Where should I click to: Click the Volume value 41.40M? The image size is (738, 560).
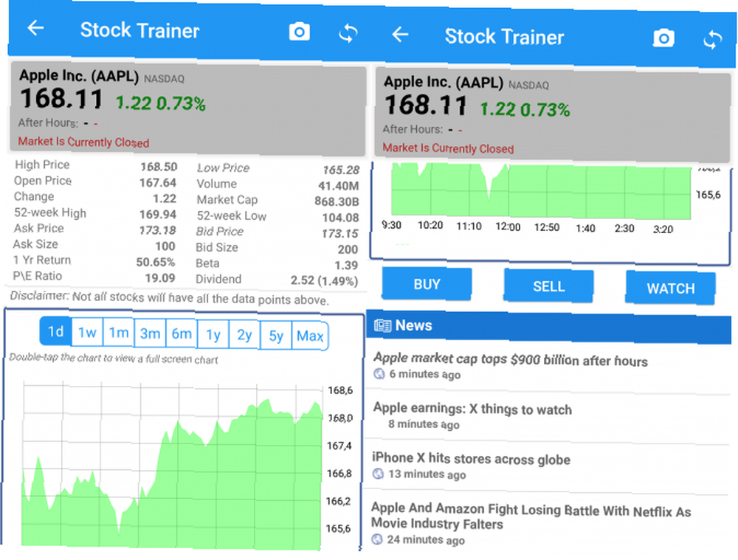click(x=339, y=185)
